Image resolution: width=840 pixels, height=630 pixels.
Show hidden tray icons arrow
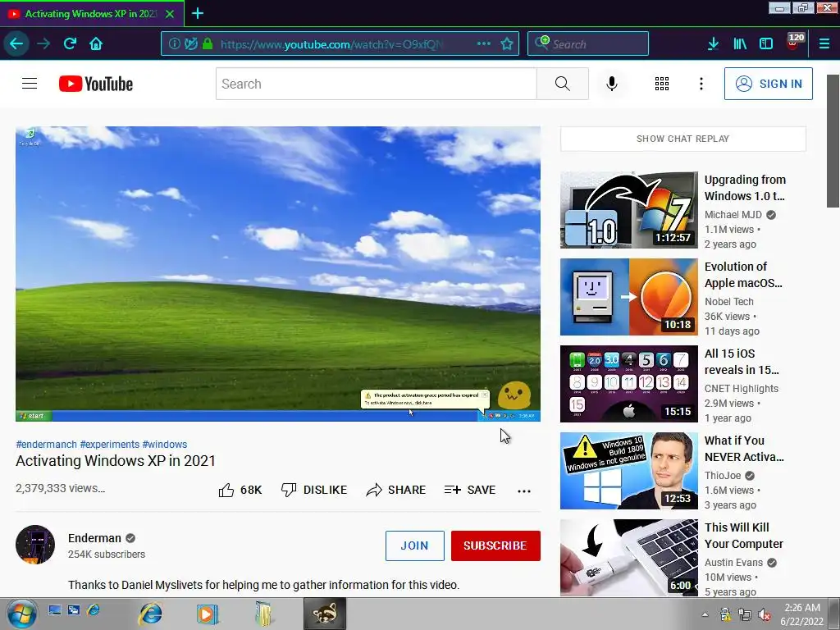coord(705,614)
